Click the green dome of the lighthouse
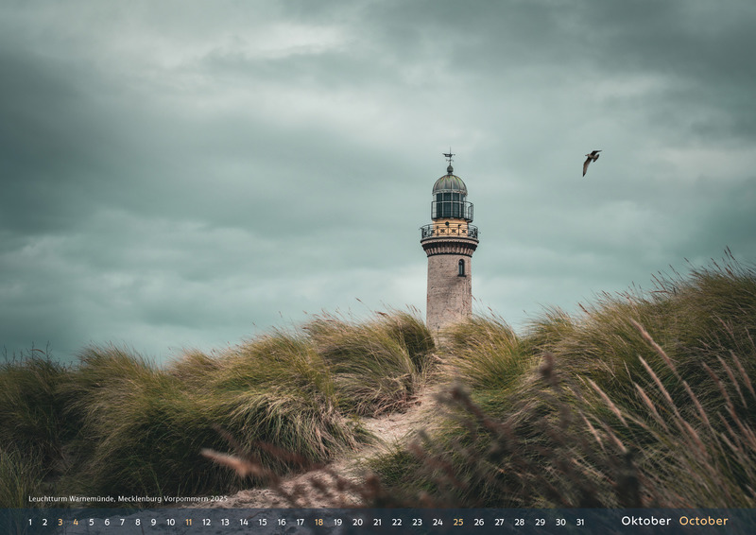Viewport: 756px width, 535px height. pyautogui.click(x=450, y=183)
